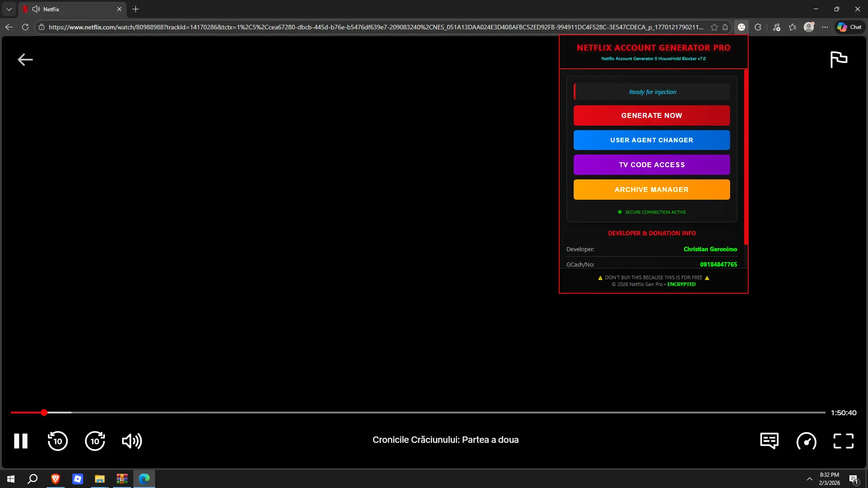This screenshot has width=868, height=488.
Task: Go back in the browser
Action: click(9, 27)
